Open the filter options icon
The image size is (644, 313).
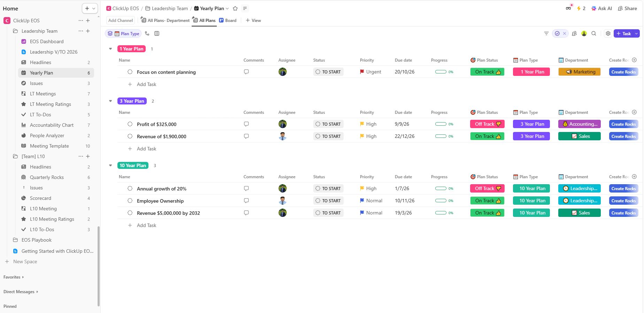pyautogui.click(x=546, y=33)
